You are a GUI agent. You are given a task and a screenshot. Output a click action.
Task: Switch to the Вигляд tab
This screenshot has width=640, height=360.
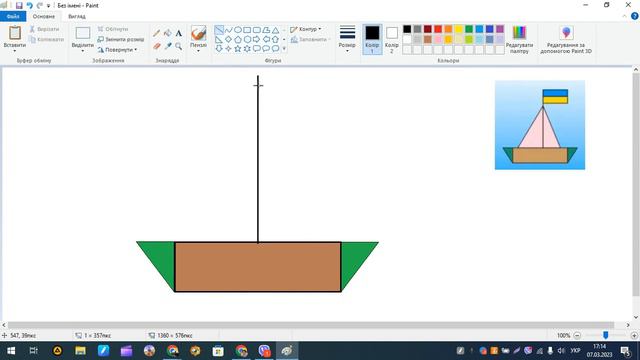coord(77,16)
